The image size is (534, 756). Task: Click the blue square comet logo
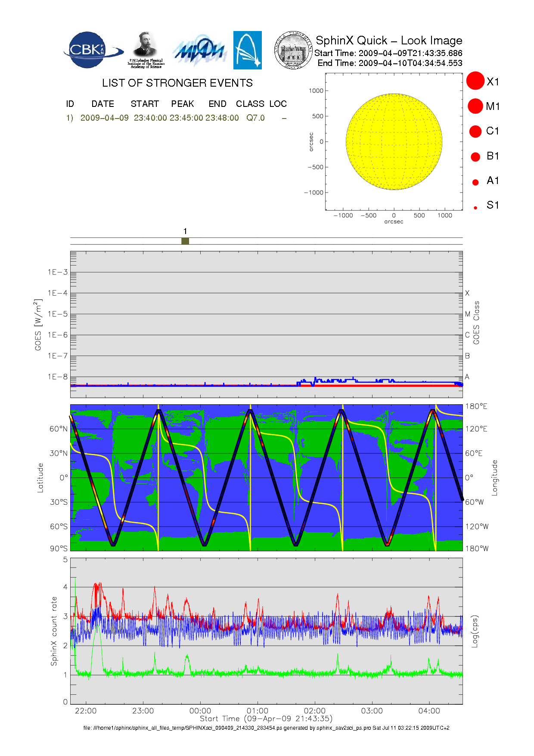(x=247, y=50)
